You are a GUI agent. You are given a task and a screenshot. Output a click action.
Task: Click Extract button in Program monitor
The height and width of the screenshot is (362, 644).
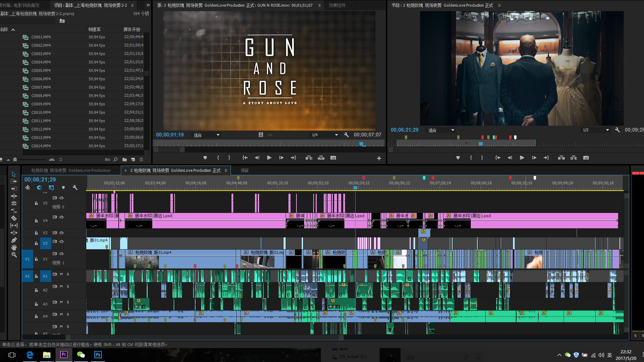[x=573, y=158]
